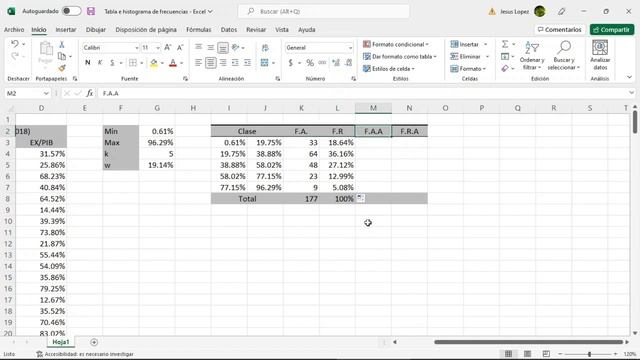This screenshot has width=640, height=360.
Task: Switch to the Vista tab
Action: coord(282,30)
